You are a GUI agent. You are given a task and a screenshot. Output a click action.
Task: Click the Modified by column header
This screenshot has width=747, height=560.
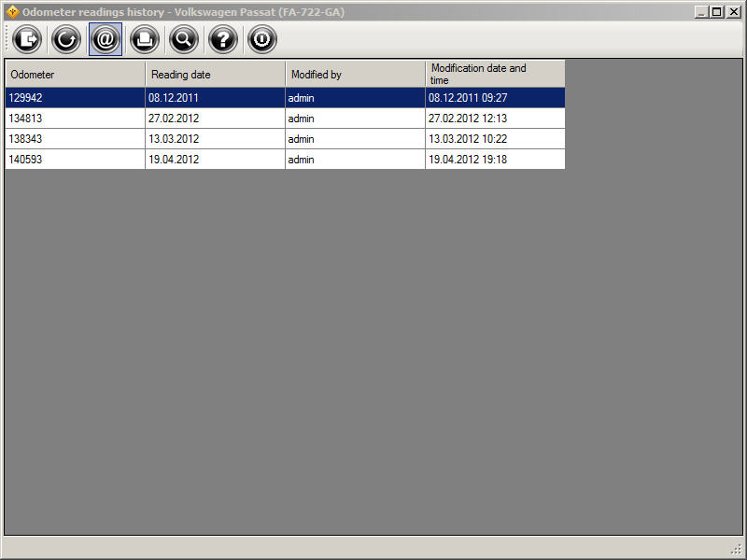[355, 75]
